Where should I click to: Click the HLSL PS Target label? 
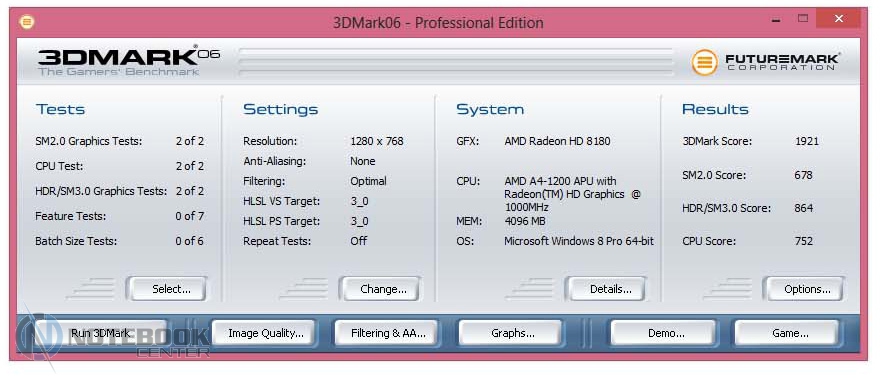click(x=281, y=222)
